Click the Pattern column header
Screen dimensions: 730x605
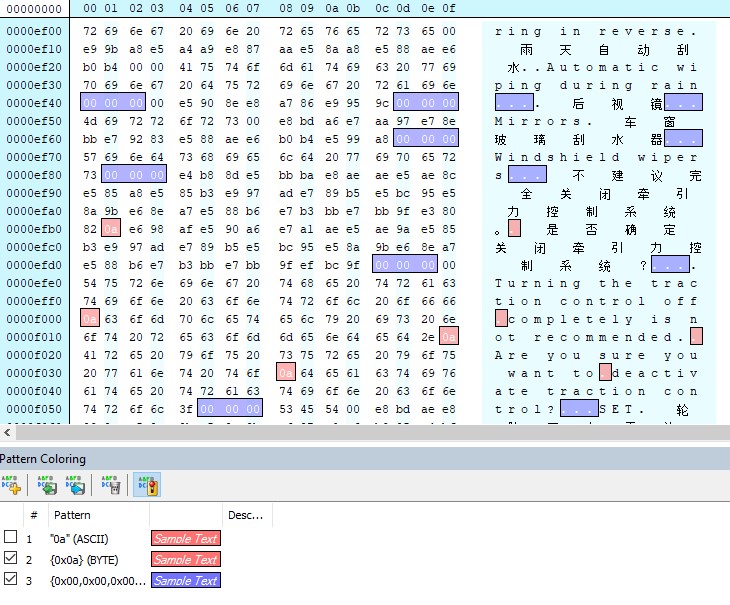72,515
